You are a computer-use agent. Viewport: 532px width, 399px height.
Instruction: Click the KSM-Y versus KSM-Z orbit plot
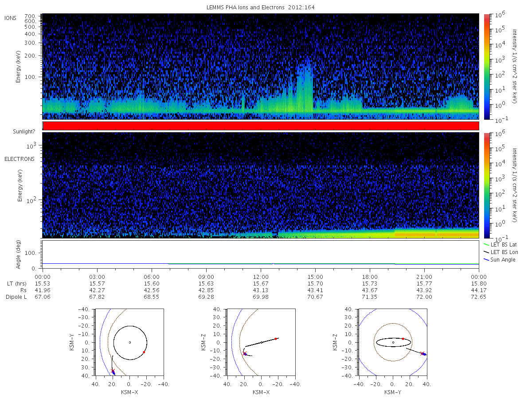[393, 342]
